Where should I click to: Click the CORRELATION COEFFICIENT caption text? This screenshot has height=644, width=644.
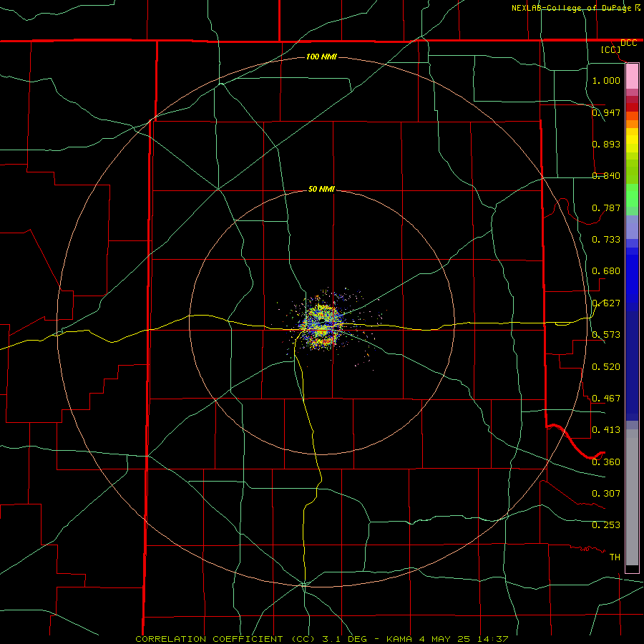click(209, 639)
